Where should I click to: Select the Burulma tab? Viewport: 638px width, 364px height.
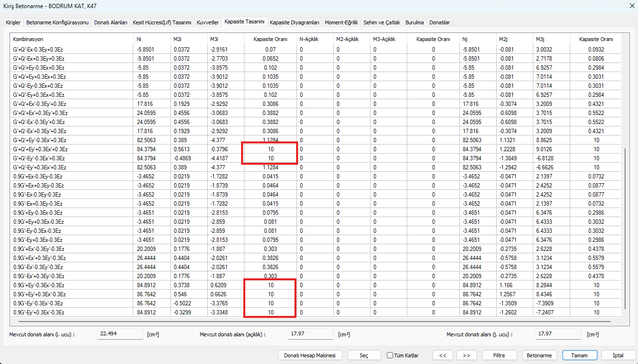pyautogui.click(x=415, y=22)
